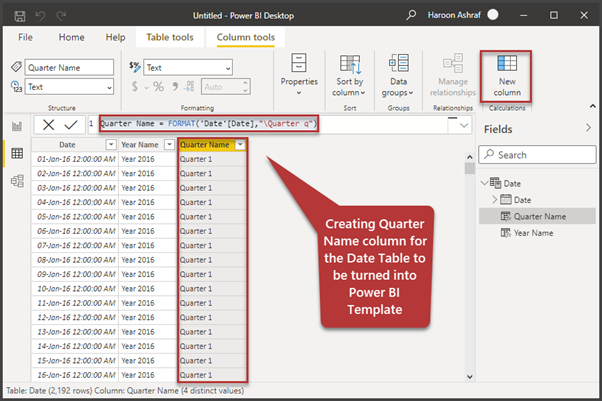
Task: Switch to the Help tab
Action: point(116,37)
